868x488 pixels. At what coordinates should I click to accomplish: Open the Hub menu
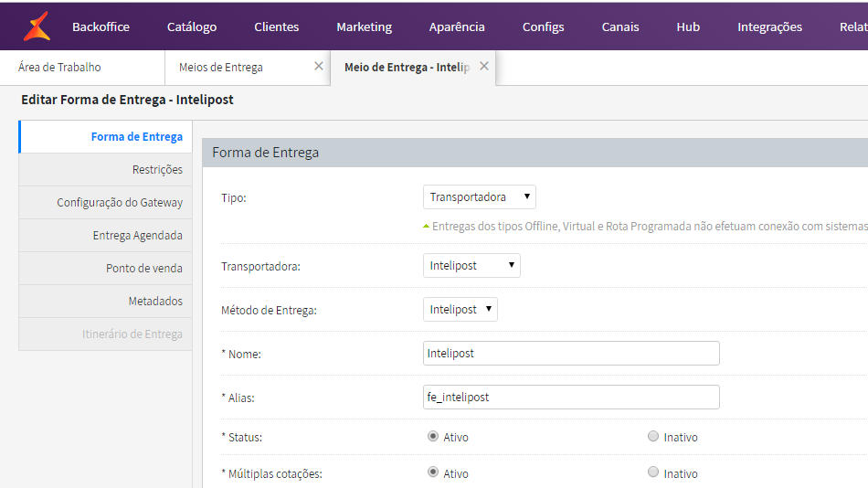(x=688, y=27)
